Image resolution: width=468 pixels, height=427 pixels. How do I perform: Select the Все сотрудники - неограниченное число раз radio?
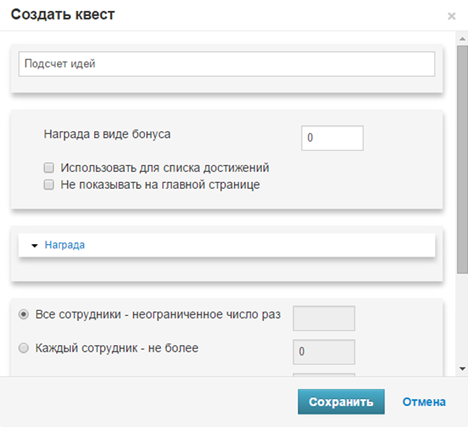click(x=23, y=314)
